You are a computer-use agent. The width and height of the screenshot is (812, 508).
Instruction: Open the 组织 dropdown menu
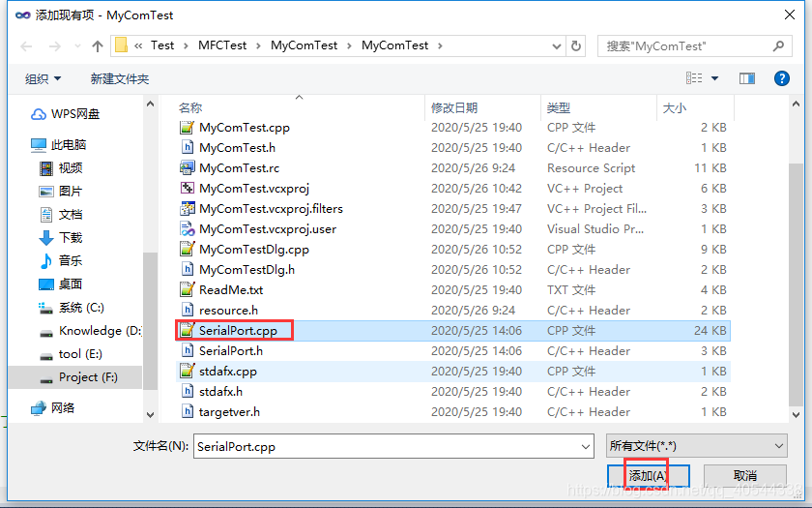tap(43, 78)
